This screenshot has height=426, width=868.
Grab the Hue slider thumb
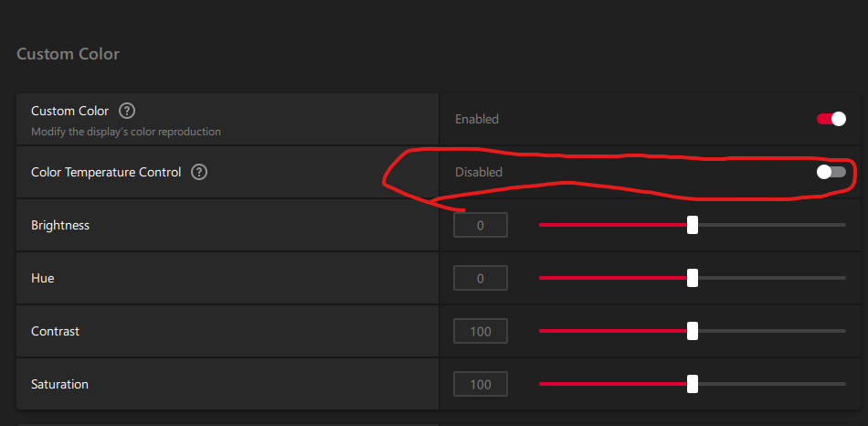tap(693, 278)
